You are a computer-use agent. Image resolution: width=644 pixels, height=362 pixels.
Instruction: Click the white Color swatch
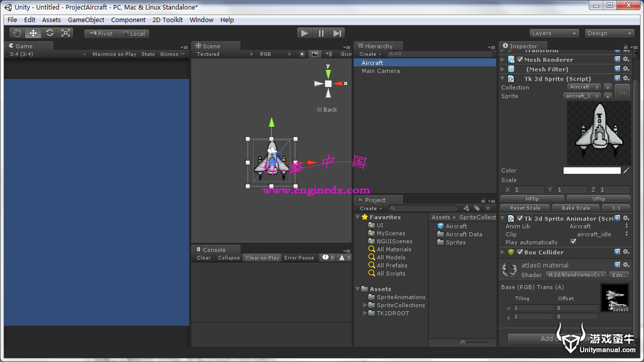point(592,170)
